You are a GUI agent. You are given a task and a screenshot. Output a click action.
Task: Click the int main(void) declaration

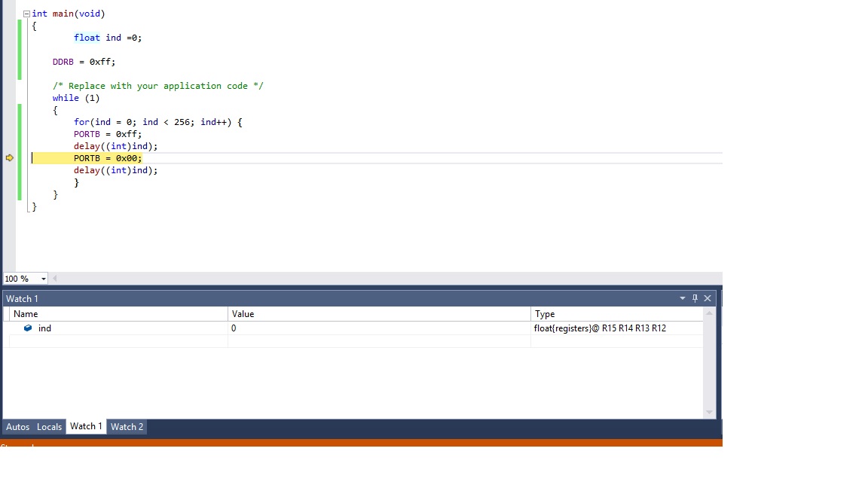pos(68,14)
